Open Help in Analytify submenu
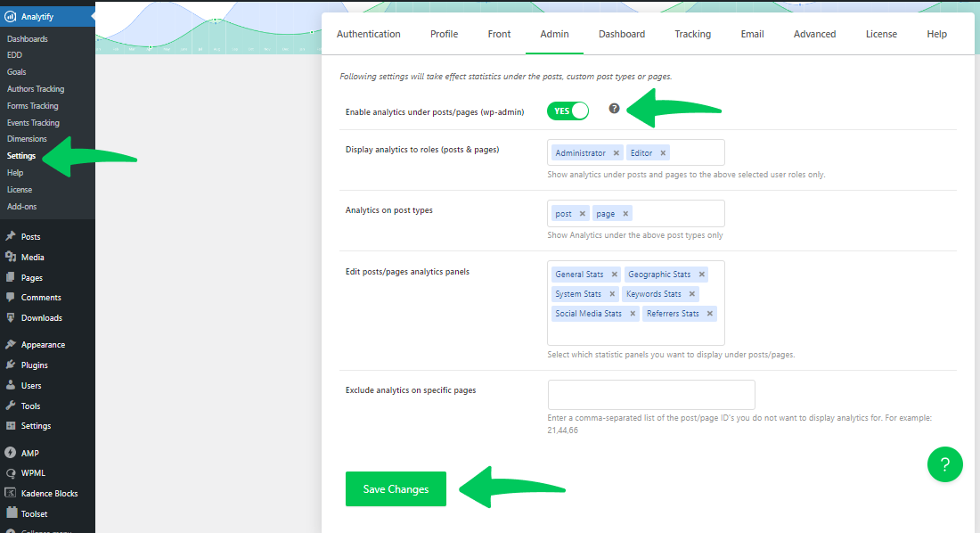Image resolution: width=980 pixels, height=533 pixels. click(x=15, y=173)
